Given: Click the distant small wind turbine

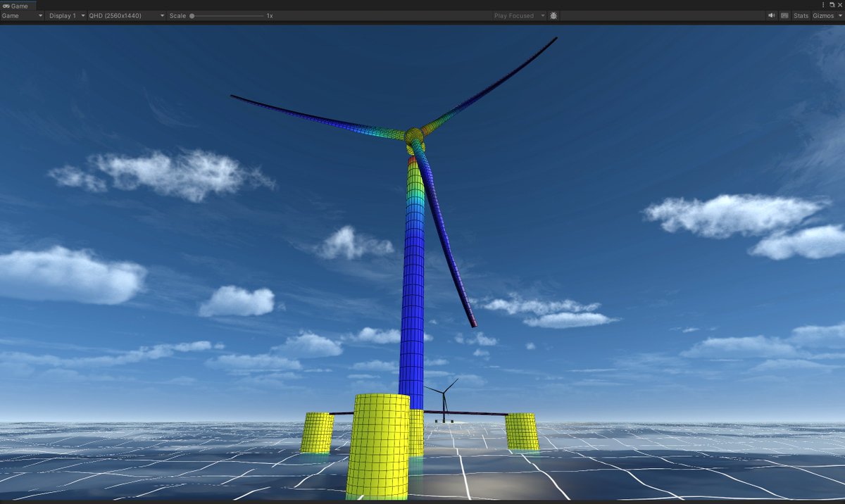Looking at the screenshot, I should (444, 400).
